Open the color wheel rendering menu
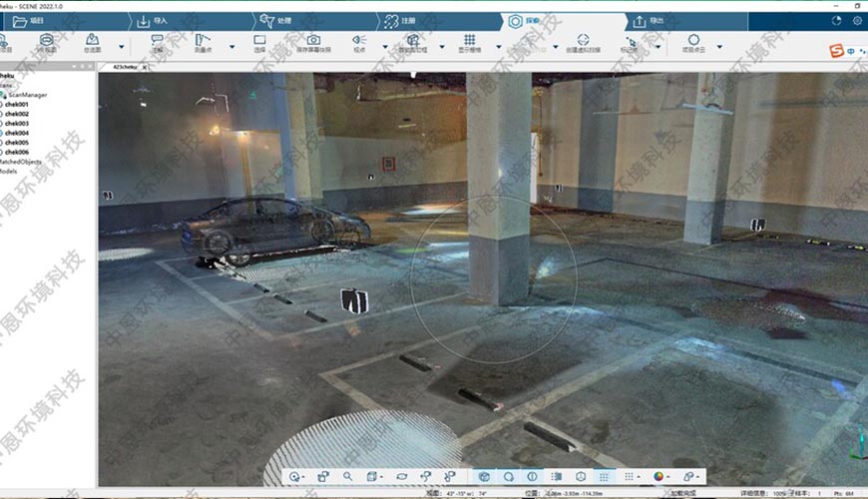The width and height of the screenshot is (868, 499). (660, 476)
